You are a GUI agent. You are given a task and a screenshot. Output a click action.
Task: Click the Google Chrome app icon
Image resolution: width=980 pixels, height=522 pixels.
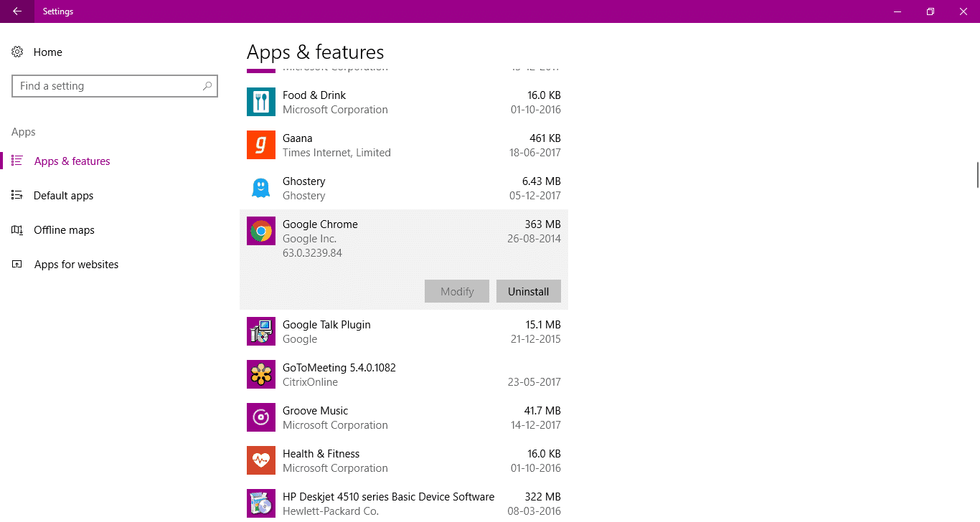tap(261, 231)
